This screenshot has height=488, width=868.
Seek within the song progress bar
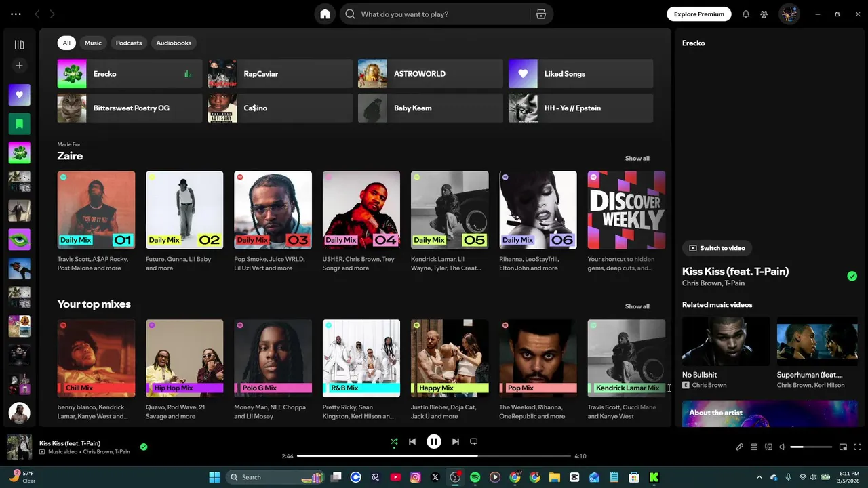434,456
